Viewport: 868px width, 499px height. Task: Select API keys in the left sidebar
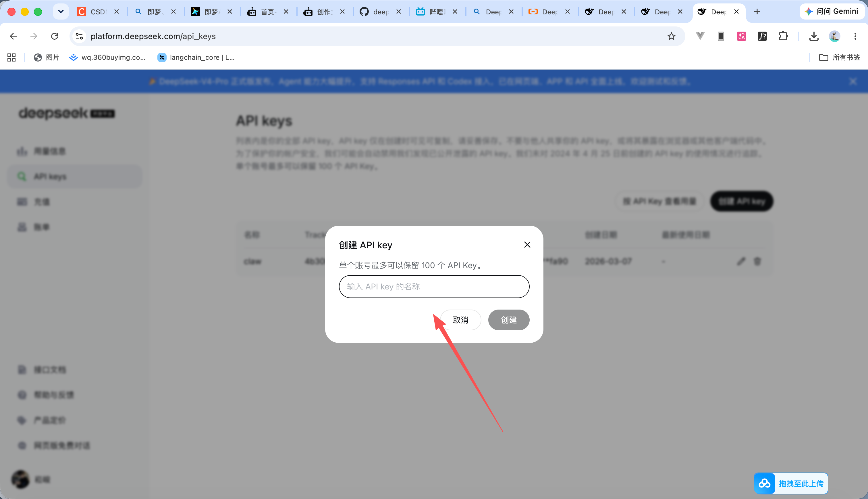click(x=75, y=176)
